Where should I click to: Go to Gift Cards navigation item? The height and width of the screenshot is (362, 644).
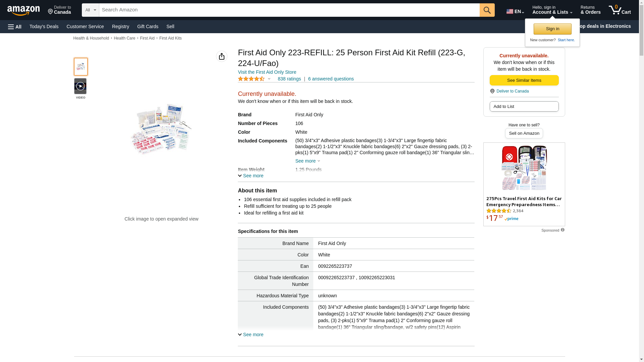coord(148,26)
